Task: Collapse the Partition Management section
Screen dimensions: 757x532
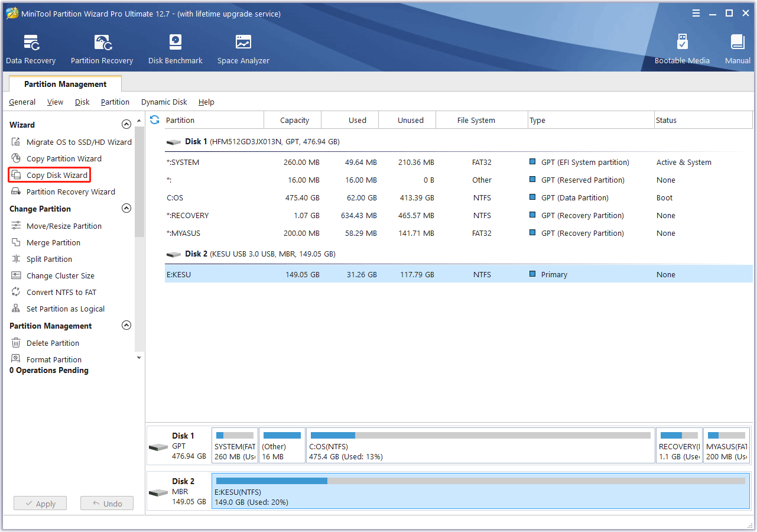Action: point(126,325)
